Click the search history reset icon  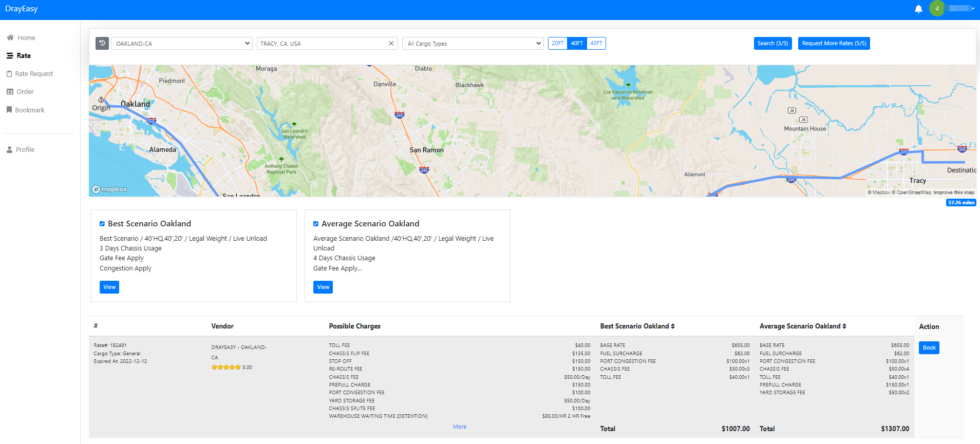tap(102, 43)
